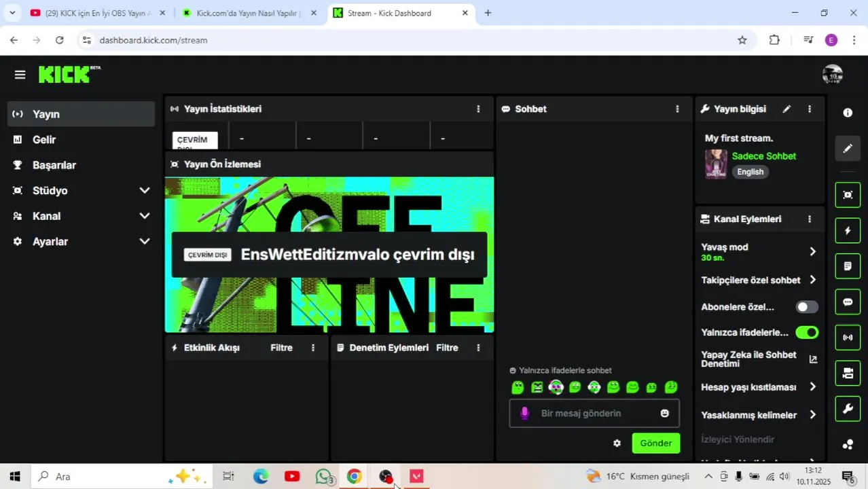
Task: Enable the Abonelere özel toggle
Action: click(807, 307)
